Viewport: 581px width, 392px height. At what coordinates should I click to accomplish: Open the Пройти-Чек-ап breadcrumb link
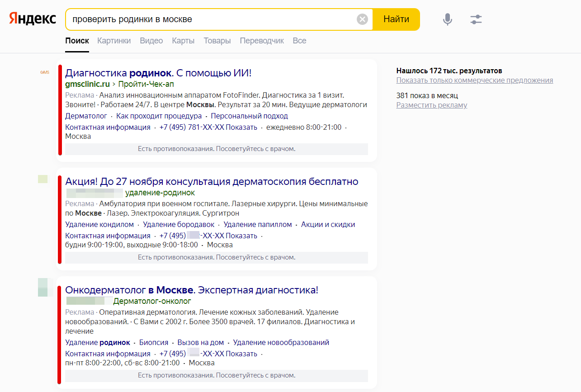[x=146, y=84]
